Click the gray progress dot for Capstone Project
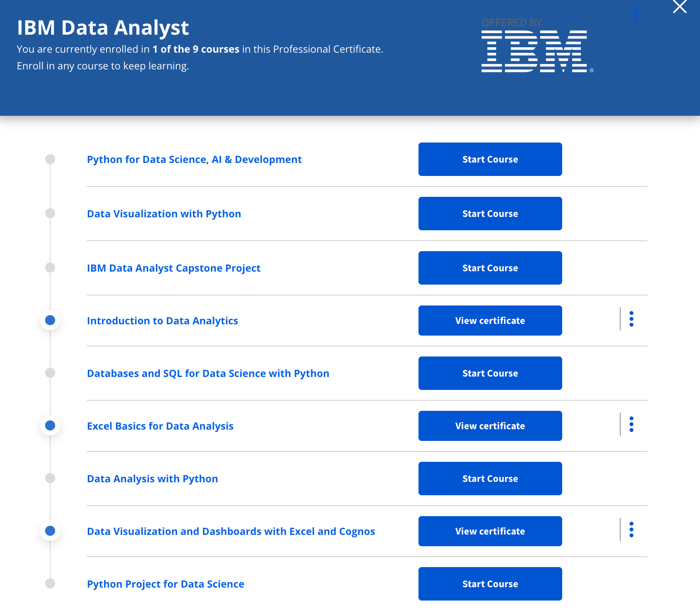The height and width of the screenshot is (611, 700). [x=50, y=267]
